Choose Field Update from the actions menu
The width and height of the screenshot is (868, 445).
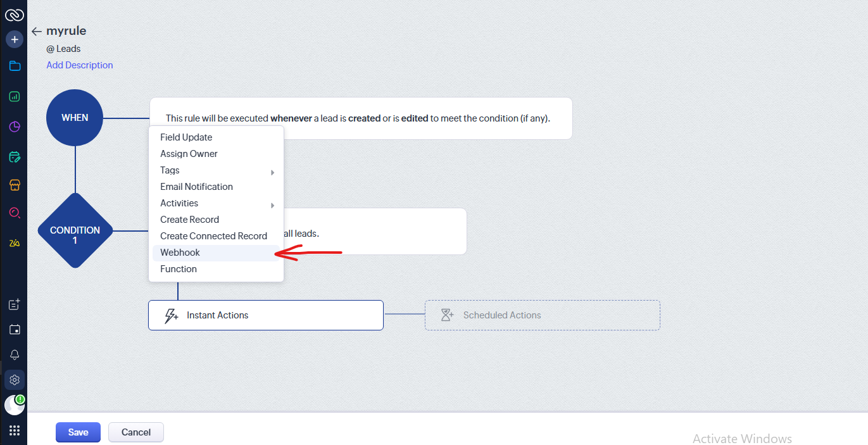186,137
